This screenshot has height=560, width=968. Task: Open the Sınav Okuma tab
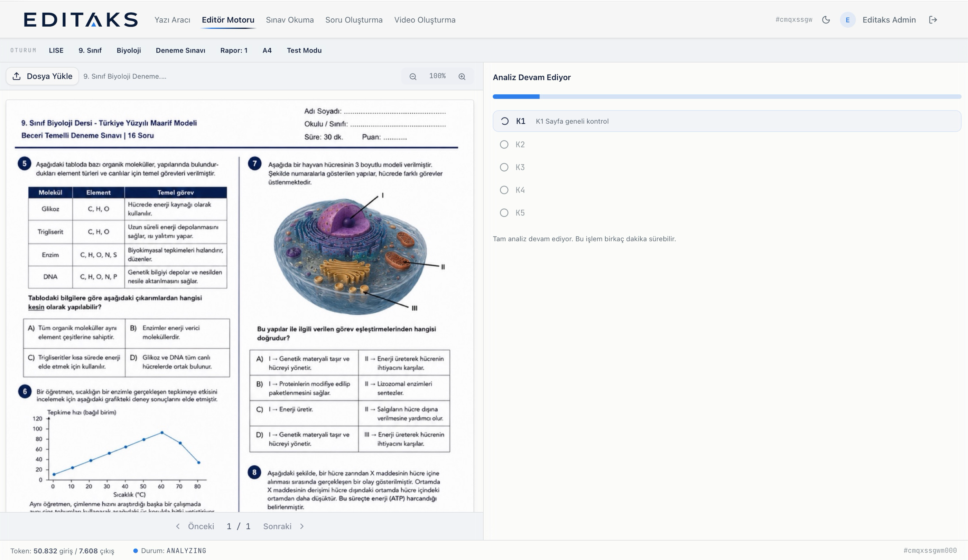tap(290, 20)
